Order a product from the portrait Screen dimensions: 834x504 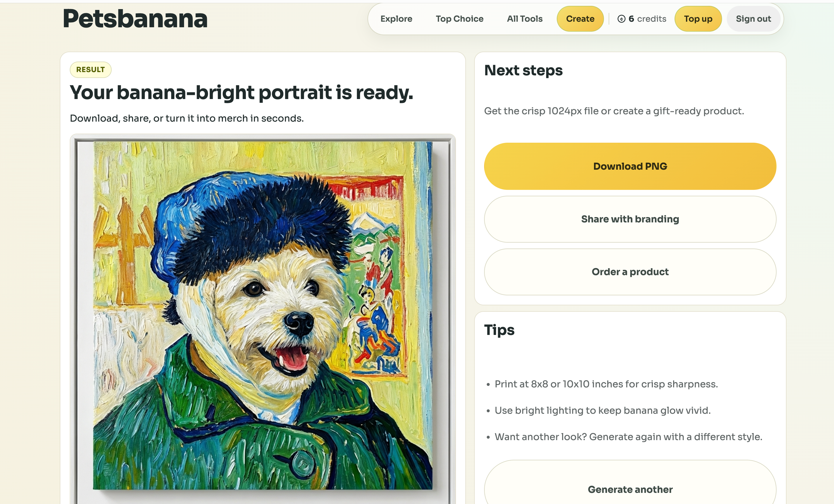pyautogui.click(x=630, y=272)
